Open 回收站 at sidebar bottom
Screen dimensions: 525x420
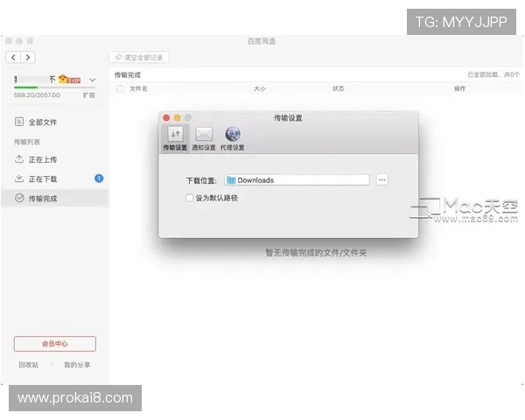coord(29,365)
